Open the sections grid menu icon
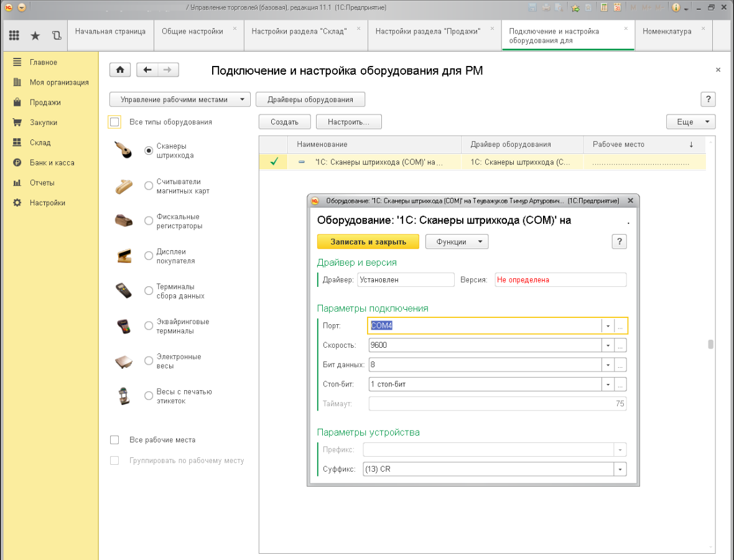The height and width of the screenshot is (560, 734). point(14,35)
